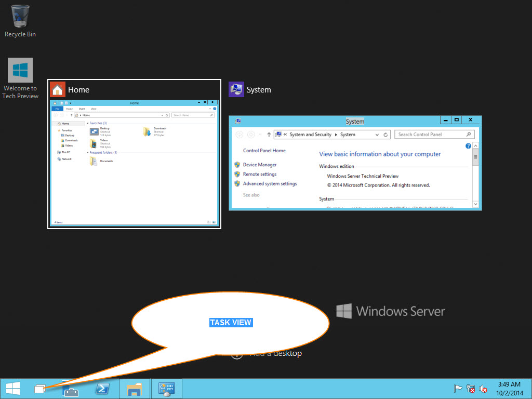Open Share tab in Home window
This screenshot has height=399, width=532.
pos(82,109)
